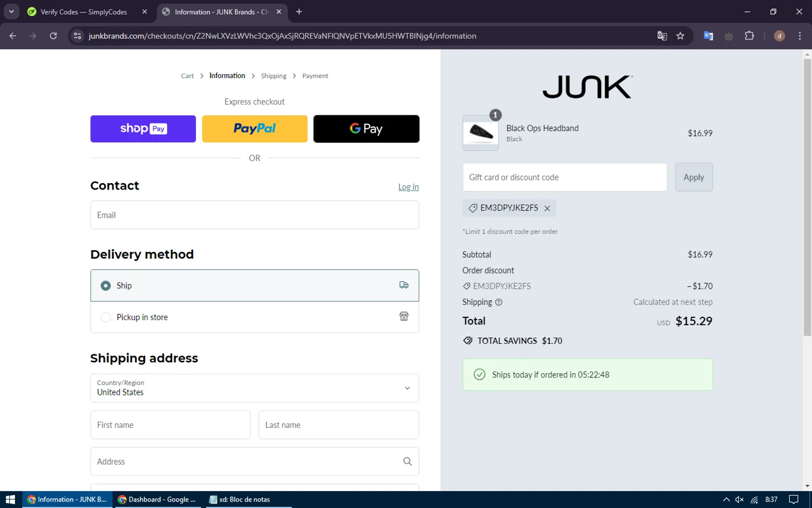Show hidden system tray icons
Image resolution: width=812 pixels, height=508 pixels.
tap(726, 499)
